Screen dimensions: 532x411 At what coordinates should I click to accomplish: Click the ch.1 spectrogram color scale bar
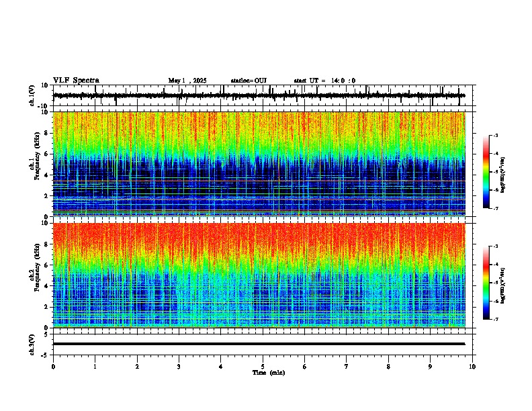pyautogui.click(x=486, y=172)
